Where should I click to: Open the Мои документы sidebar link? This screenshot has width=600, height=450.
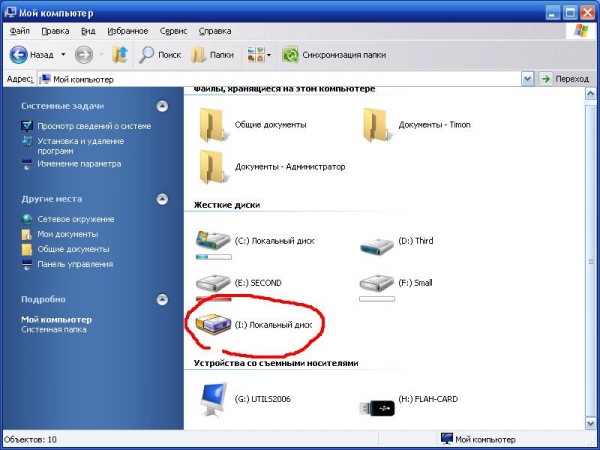click(x=68, y=234)
